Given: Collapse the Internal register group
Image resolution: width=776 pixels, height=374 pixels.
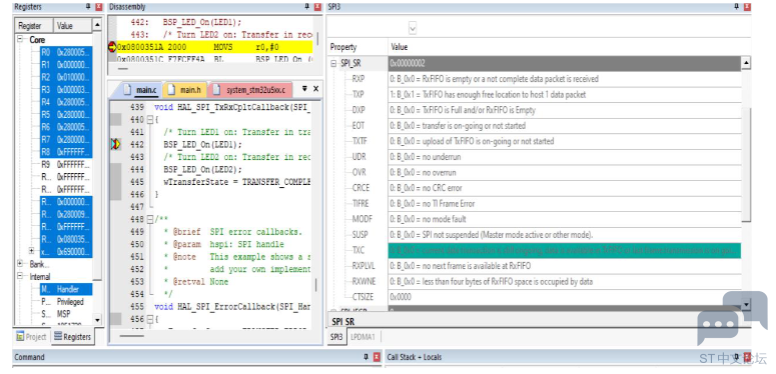Looking at the screenshot, I should [21, 277].
